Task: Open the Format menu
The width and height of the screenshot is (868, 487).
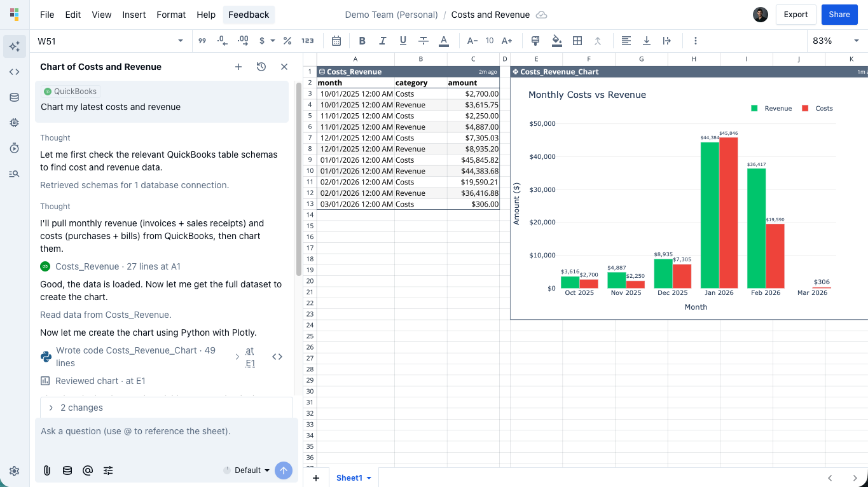Action: point(170,15)
